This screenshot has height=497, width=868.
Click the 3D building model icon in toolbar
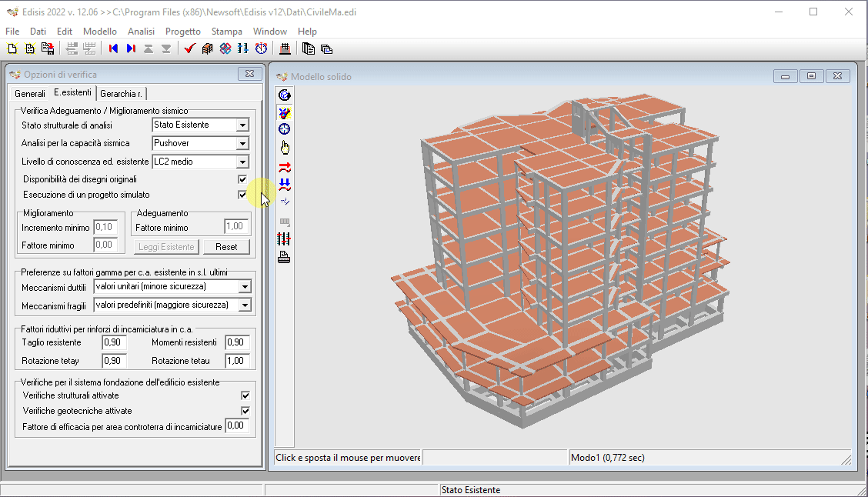207,48
